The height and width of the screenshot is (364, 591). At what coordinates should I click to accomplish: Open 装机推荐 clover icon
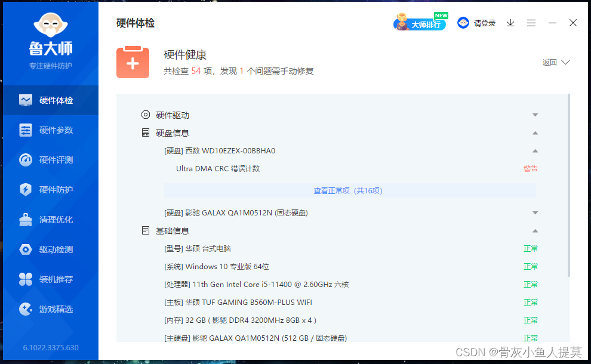pyautogui.click(x=26, y=279)
